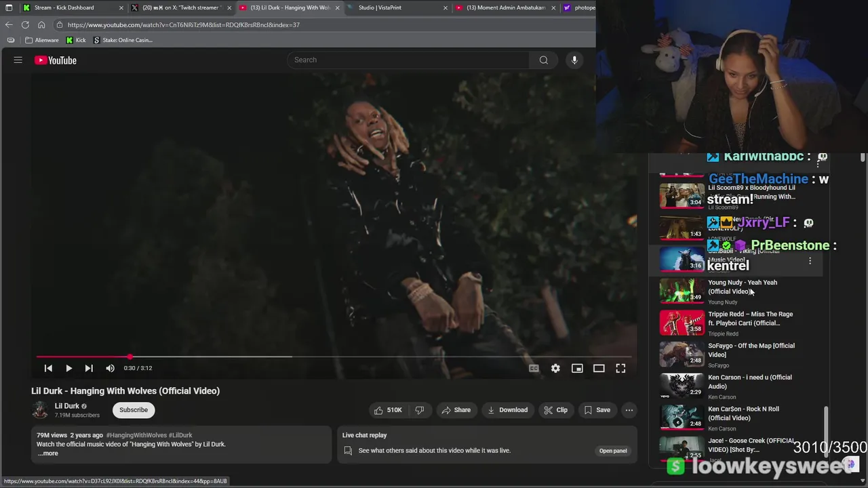The width and height of the screenshot is (868, 488).
Task: Reload the current page
Action: 25,24
